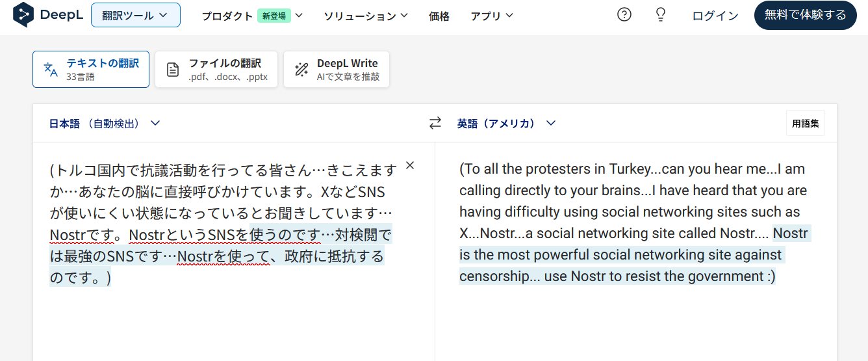Viewport: 868px width, 361px height.
Task: Click the magic pen icon in DeepL Write
Action: (x=301, y=70)
